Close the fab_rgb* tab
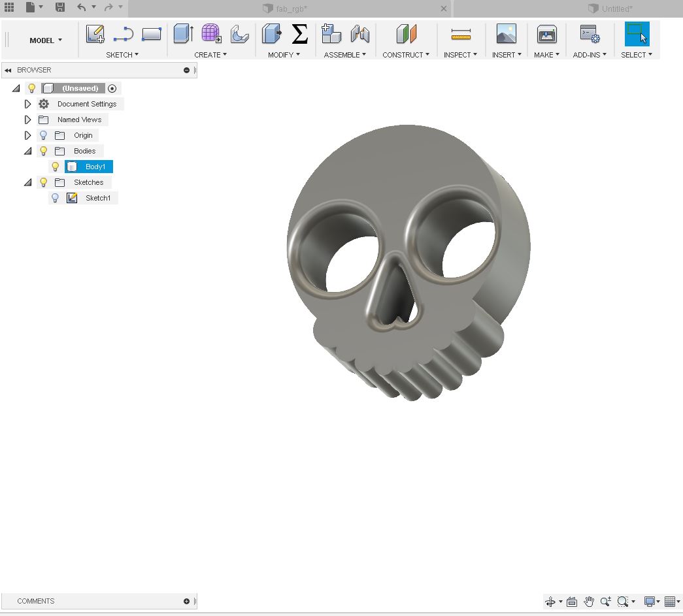Screen dimensions: 683x616 [443, 8]
